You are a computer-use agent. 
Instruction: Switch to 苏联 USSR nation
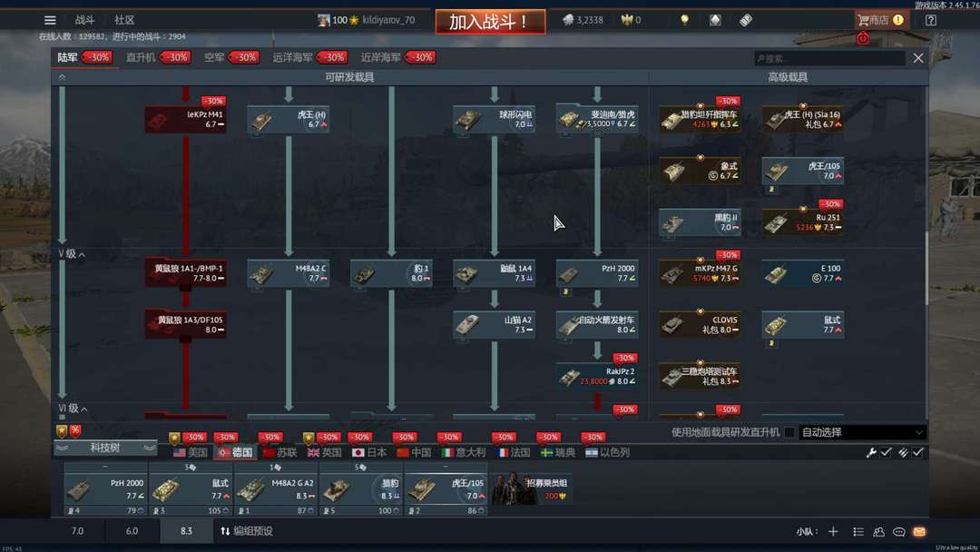[x=280, y=453]
